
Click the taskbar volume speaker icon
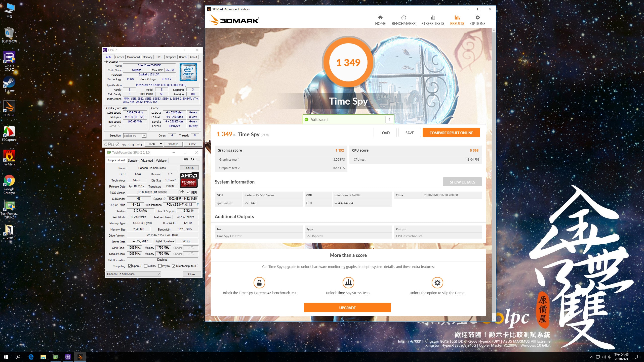click(x=603, y=357)
